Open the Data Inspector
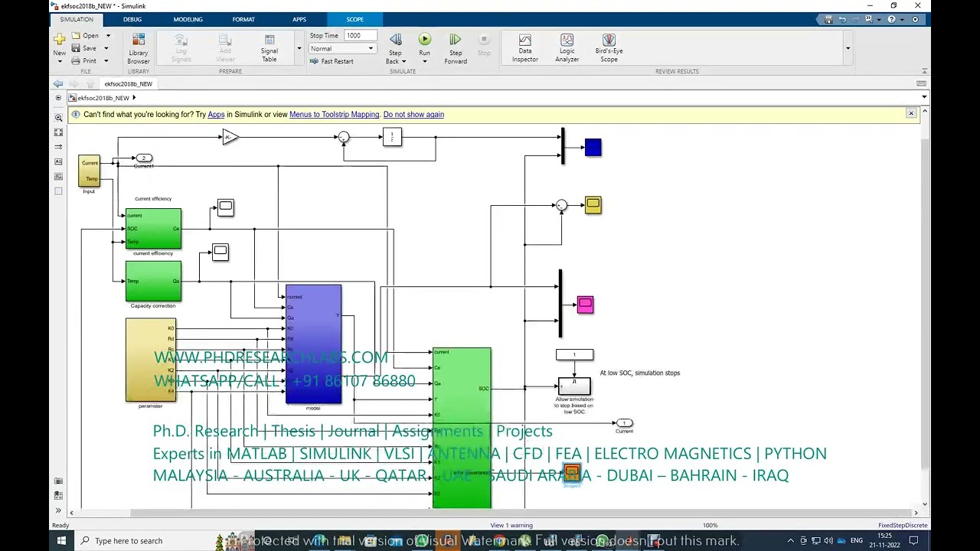 tap(525, 47)
